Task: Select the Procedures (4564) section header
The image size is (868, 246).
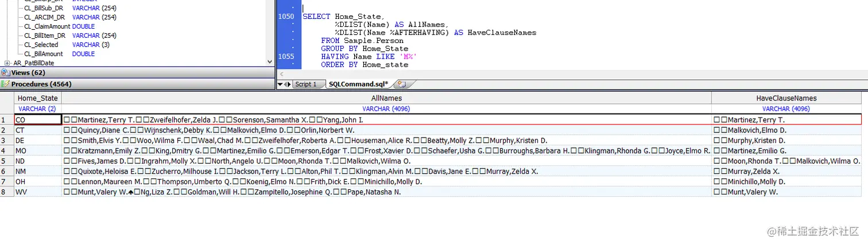Action: click(137, 84)
